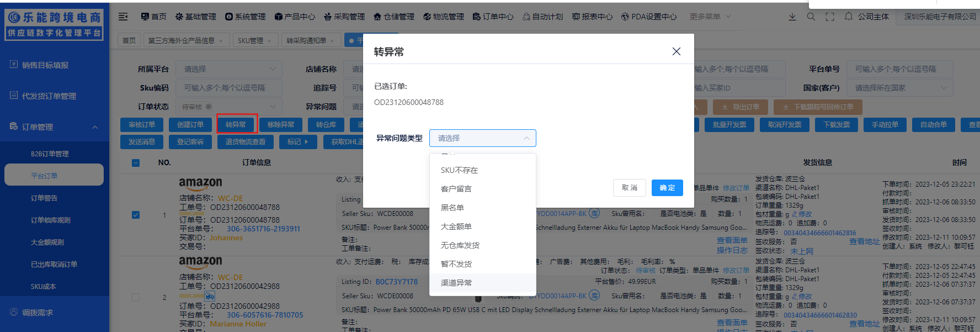Click the 订单中心 icon in top menu
Viewport: 980px width, 332px height.
(477, 17)
